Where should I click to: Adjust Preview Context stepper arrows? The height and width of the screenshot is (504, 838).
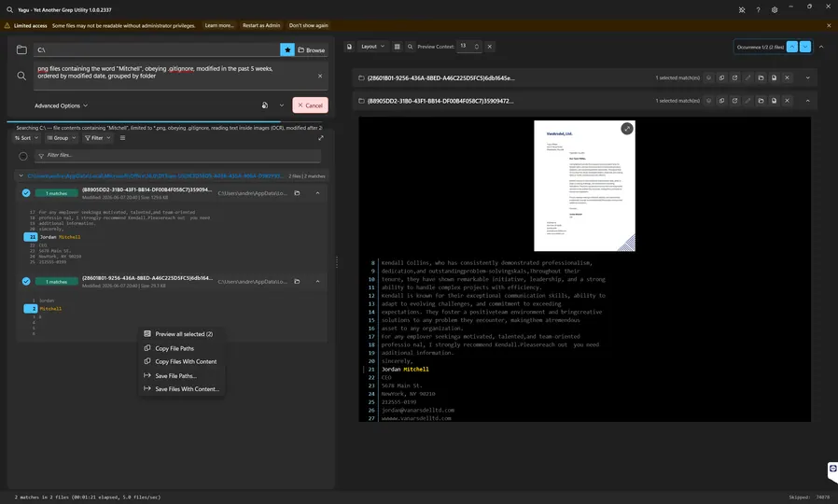(x=476, y=47)
